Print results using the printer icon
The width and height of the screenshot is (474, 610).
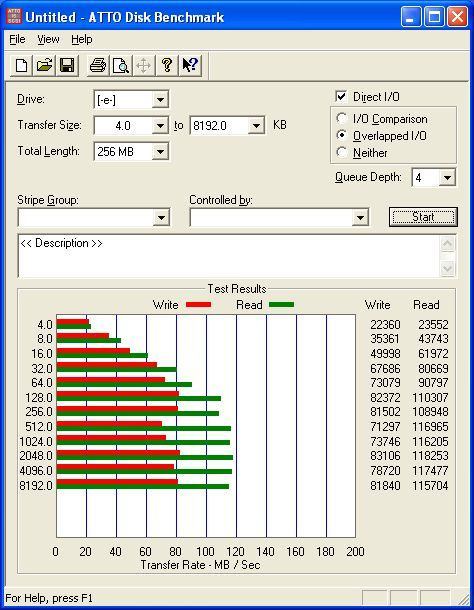coord(98,65)
